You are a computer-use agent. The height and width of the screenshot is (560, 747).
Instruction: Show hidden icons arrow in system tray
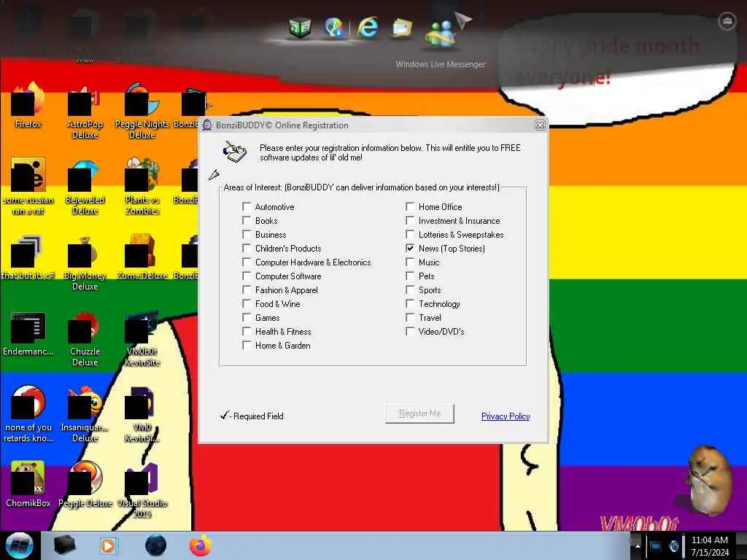pos(638,546)
